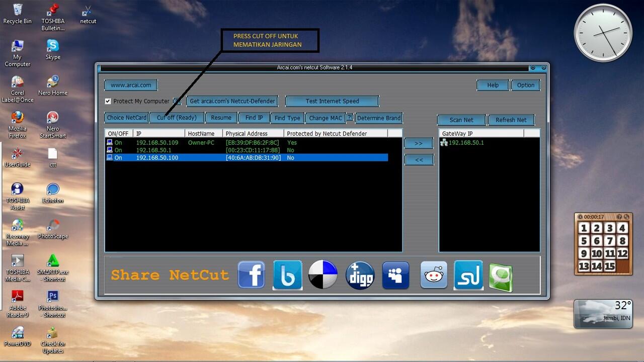Click the Find Type button
The image size is (644, 362).
click(287, 118)
